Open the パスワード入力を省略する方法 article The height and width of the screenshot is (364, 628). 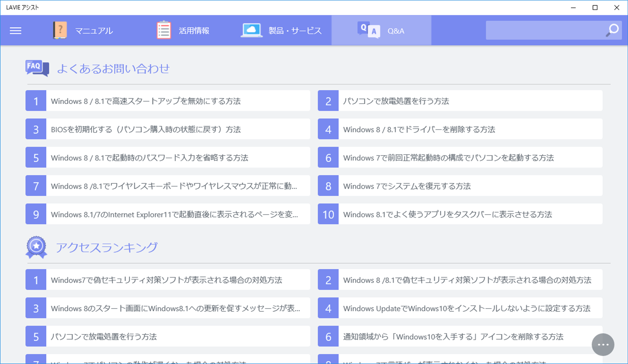coord(168,157)
